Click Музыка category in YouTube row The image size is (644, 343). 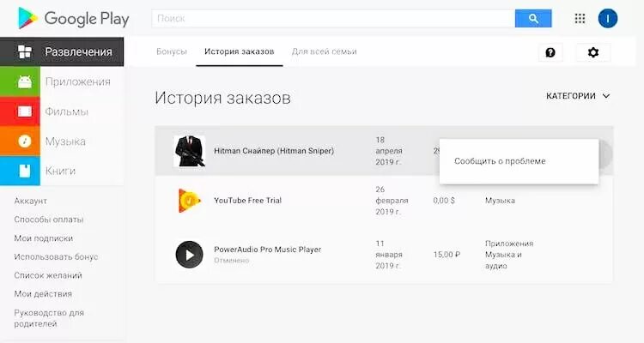click(500, 201)
